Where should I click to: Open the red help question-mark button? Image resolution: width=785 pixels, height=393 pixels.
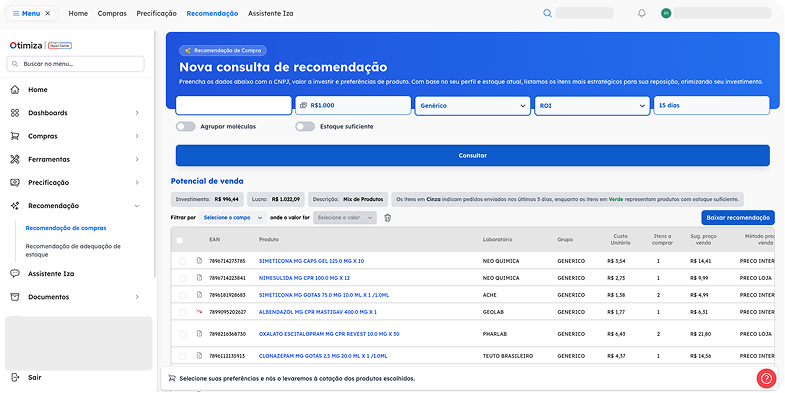point(766,378)
